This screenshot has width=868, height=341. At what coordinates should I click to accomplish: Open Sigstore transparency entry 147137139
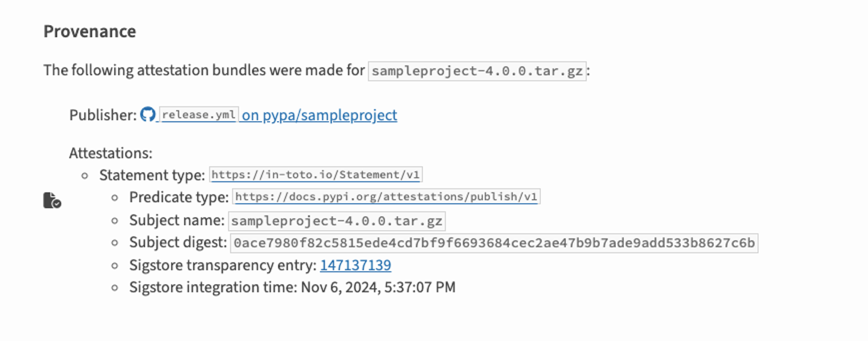tap(355, 265)
